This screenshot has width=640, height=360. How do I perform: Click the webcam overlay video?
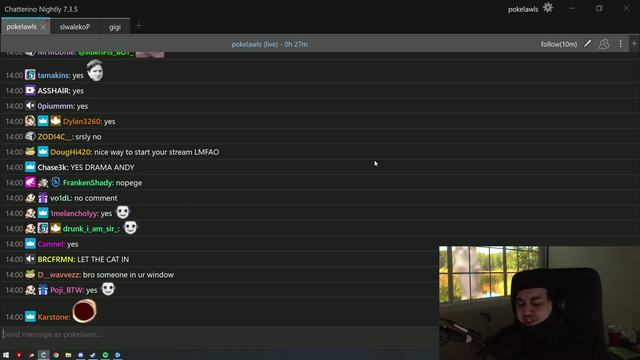(539, 302)
